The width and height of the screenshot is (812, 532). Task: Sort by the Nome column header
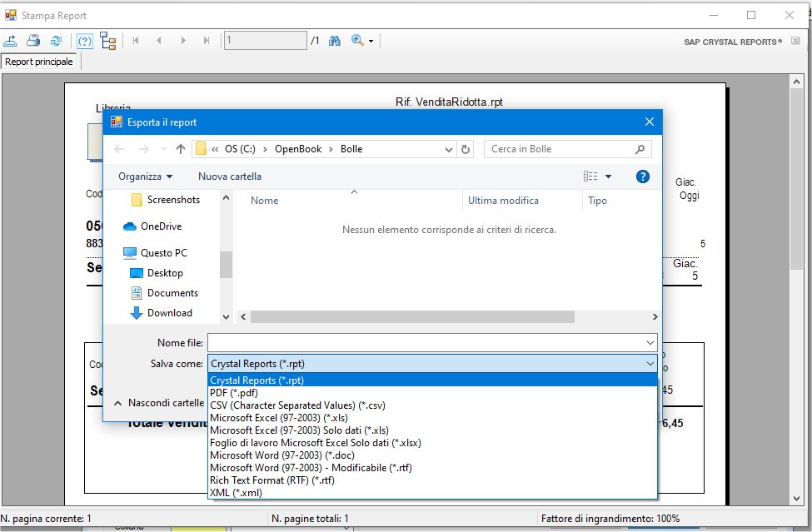point(264,201)
